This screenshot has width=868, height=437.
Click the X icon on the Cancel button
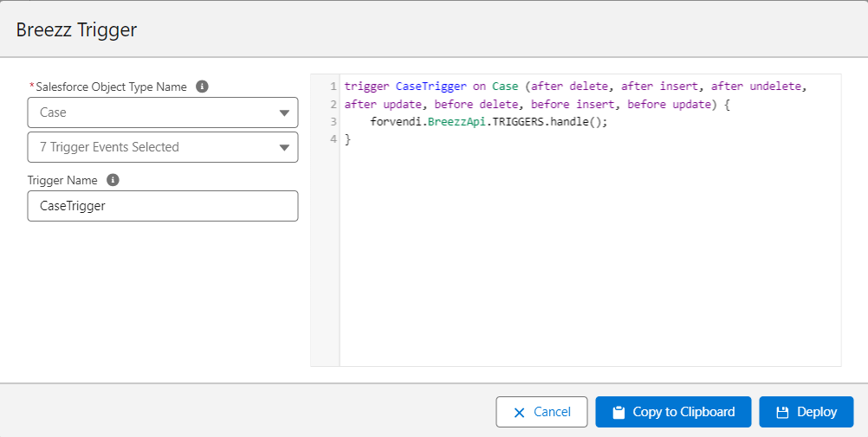(x=519, y=413)
